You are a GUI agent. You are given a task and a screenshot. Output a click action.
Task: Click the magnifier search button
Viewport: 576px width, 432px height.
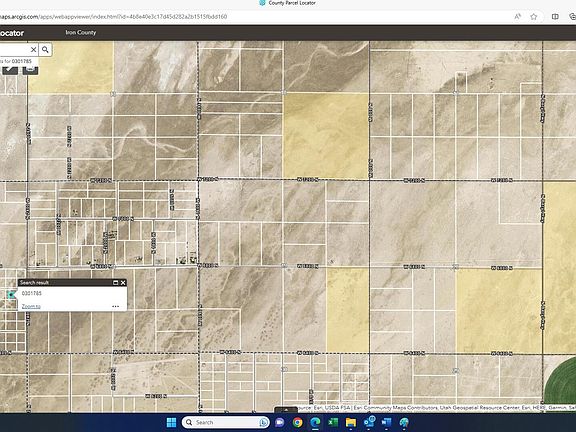[45, 50]
